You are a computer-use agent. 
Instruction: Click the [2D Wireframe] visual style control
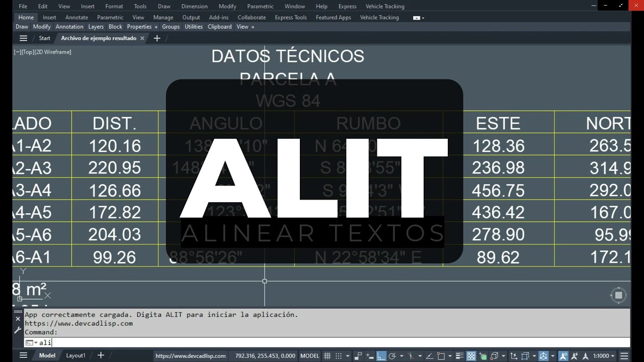click(x=53, y=52)
